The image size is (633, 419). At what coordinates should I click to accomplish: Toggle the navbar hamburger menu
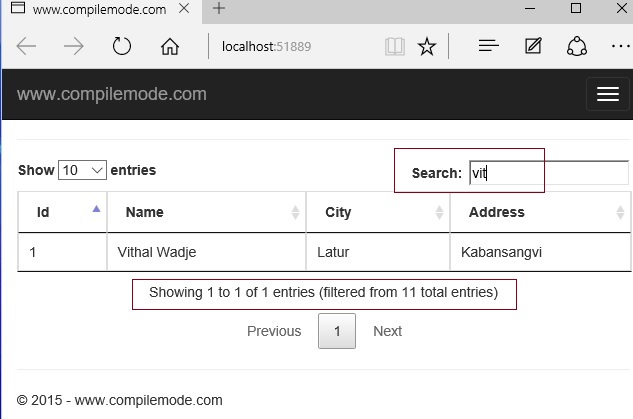tap(607, 94)
